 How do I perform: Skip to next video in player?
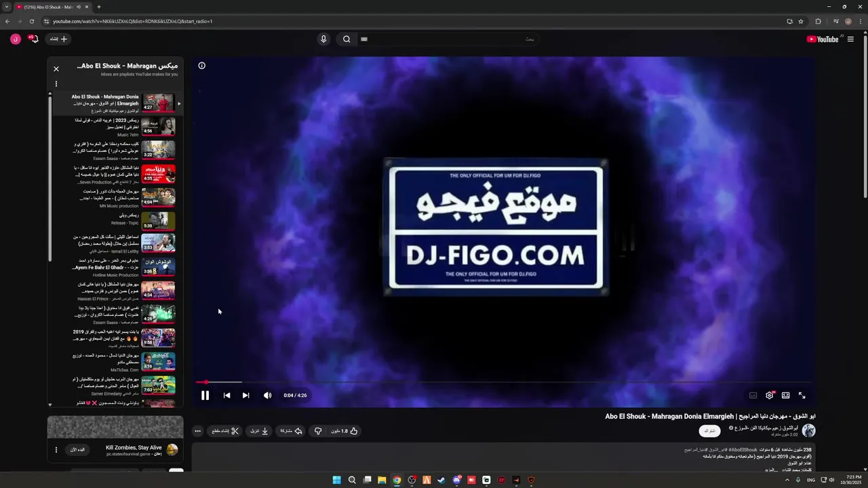(x=245, y=395)
